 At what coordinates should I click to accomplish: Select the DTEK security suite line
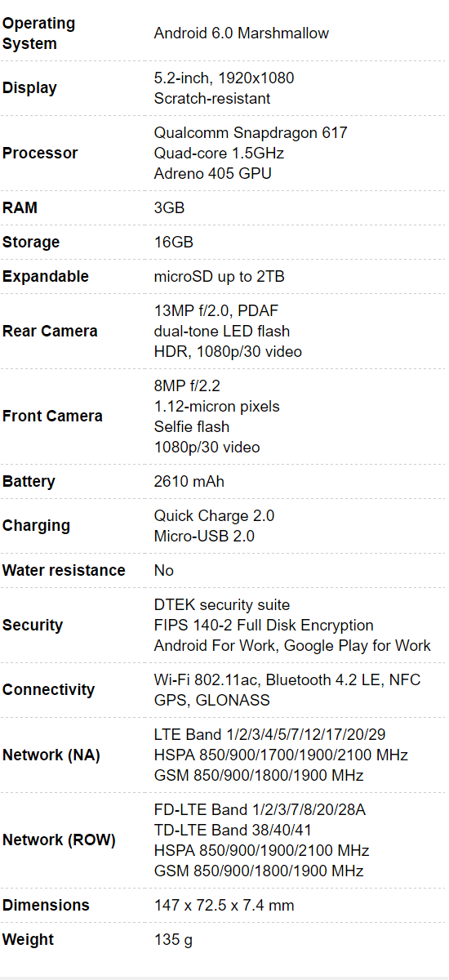222,604
